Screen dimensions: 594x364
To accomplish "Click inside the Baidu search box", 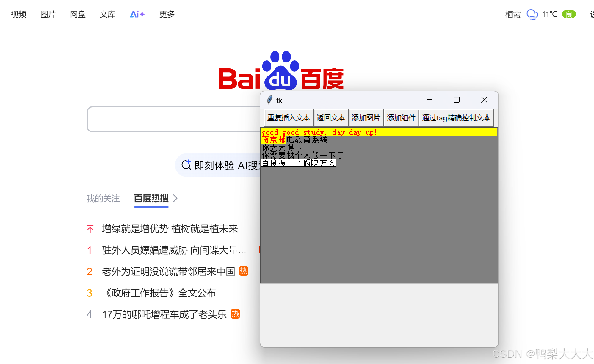I will (173, 119).
